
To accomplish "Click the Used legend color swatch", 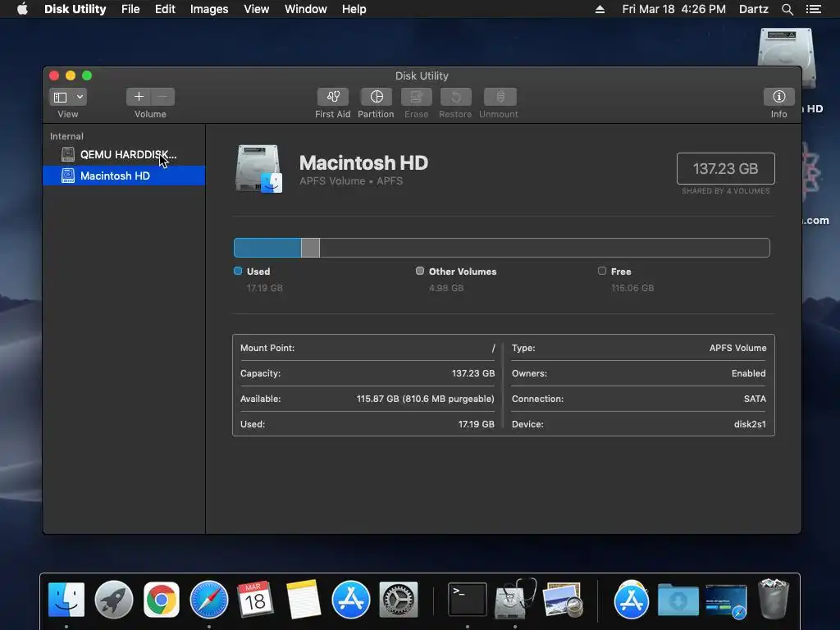I will 238,271.
